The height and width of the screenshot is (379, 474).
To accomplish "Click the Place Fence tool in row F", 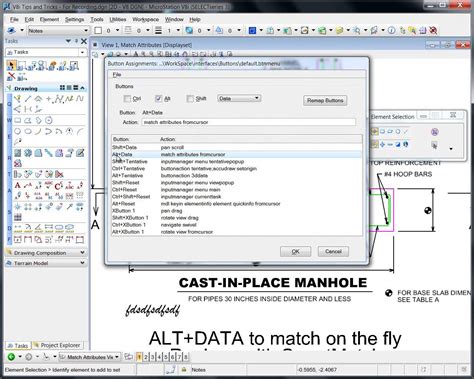I will [18, 239].
